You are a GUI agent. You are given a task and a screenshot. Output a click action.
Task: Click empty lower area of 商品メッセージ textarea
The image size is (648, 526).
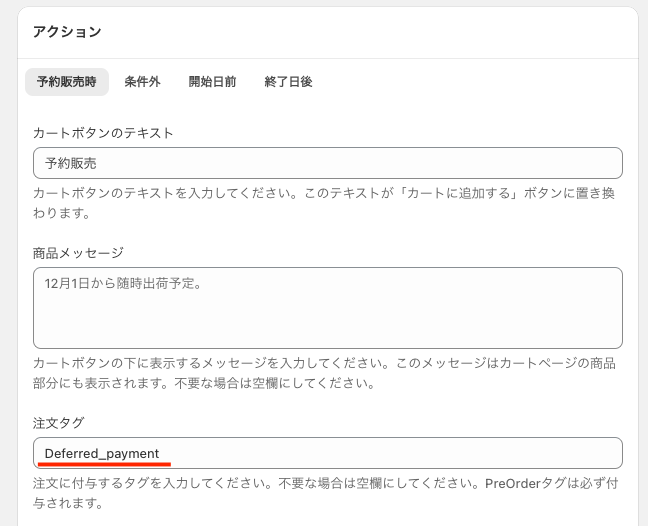(328, 324)
